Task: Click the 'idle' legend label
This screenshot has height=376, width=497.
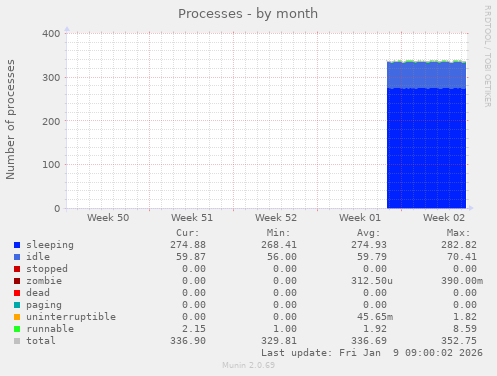Action: pyautogui.click(x=38, y=257)
